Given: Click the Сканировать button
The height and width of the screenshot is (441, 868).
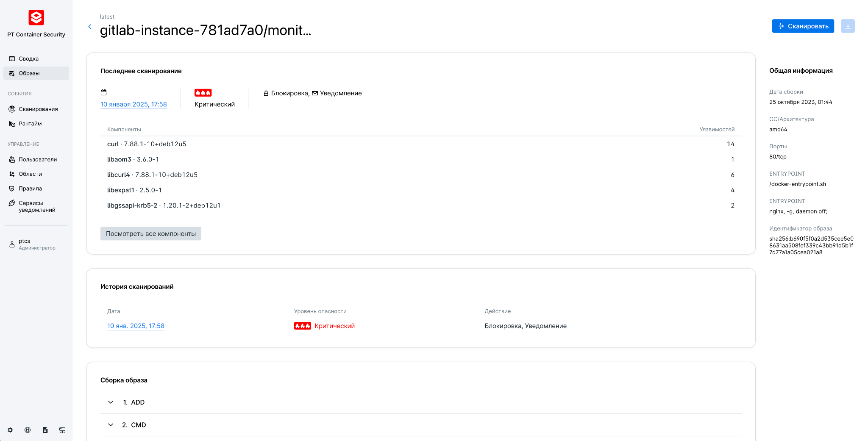Looking at the screenshot, I should click(803, 26).
